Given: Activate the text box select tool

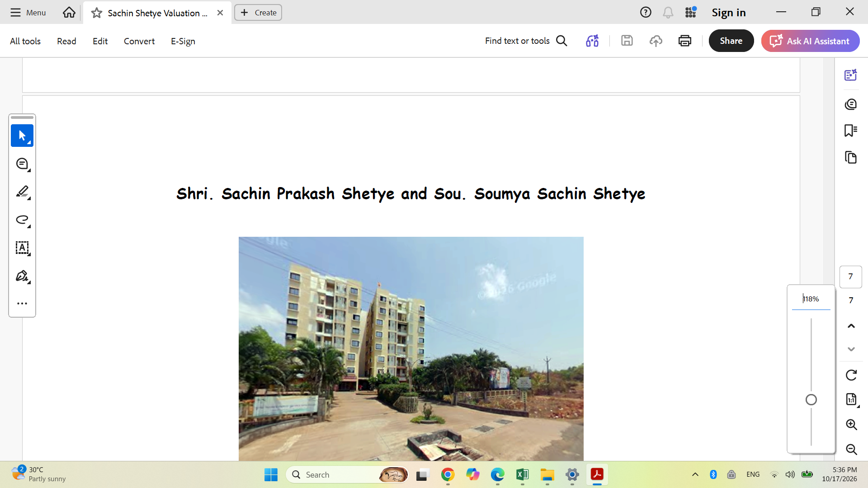Looking at the screenshot, I should click(x=22, y=248).
